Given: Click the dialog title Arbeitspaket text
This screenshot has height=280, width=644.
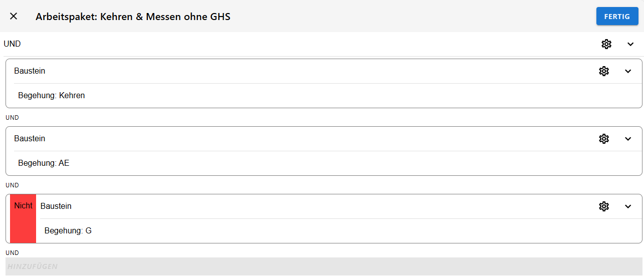Looking at the screenshot, I should (x=133, y=17).
